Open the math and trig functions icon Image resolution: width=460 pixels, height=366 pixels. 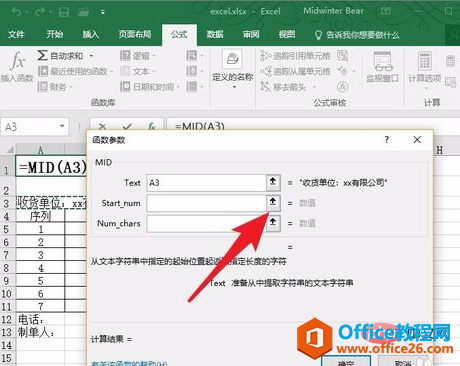coord(195,71)
